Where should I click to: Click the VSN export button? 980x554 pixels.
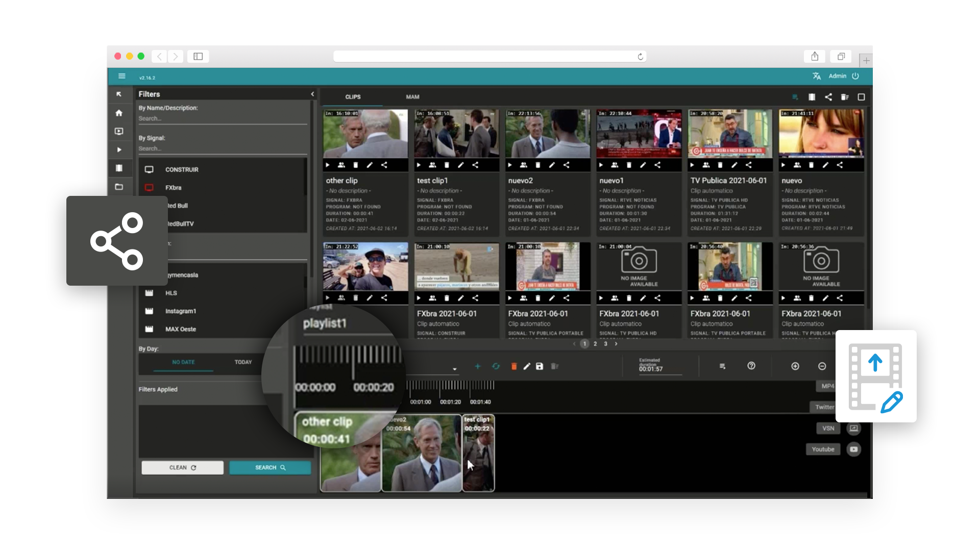pyautogui.click(x=828, y=429)
